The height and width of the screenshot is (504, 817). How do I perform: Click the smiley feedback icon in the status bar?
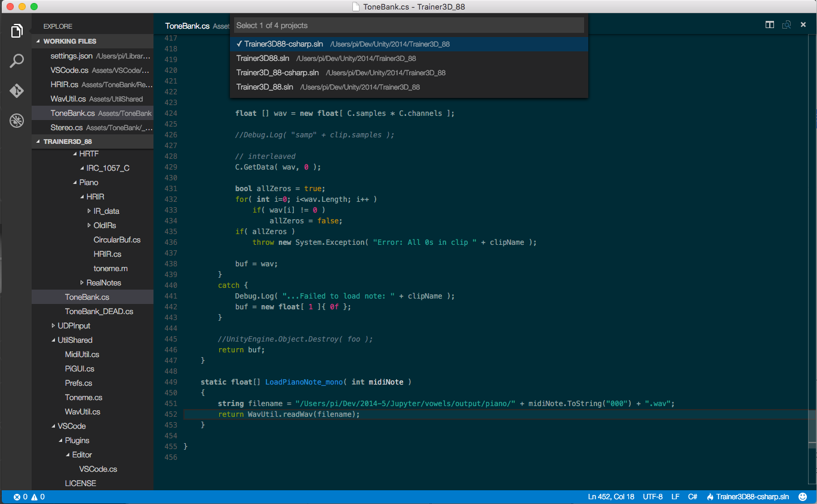point(803,497)
